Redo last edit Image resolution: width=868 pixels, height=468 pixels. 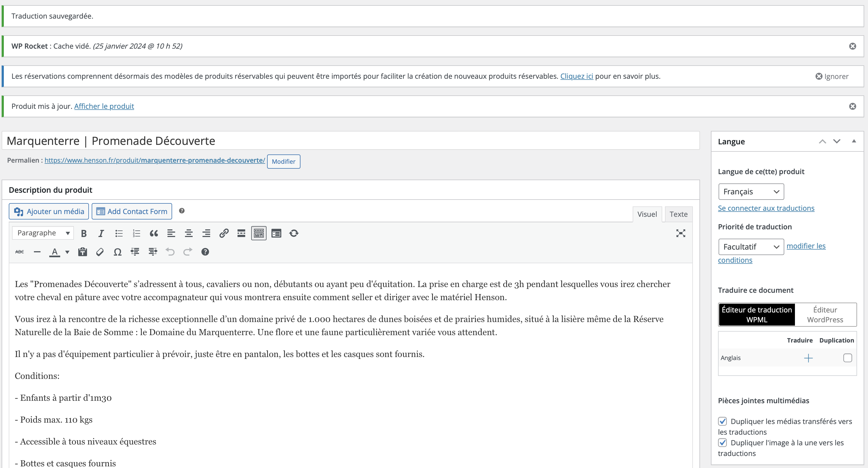point(188,252)
